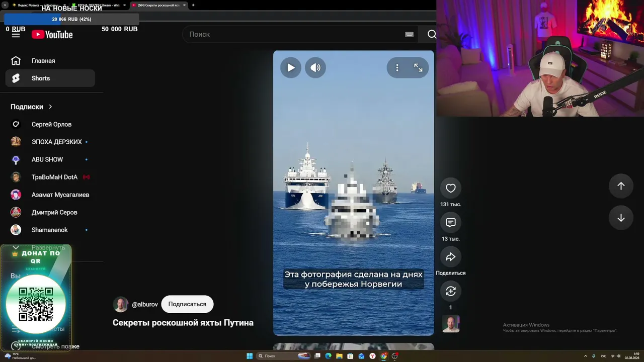Open Дмитрий Серов subscription channel
Viewport: 644px width, 362px height.
pos(50,212)
